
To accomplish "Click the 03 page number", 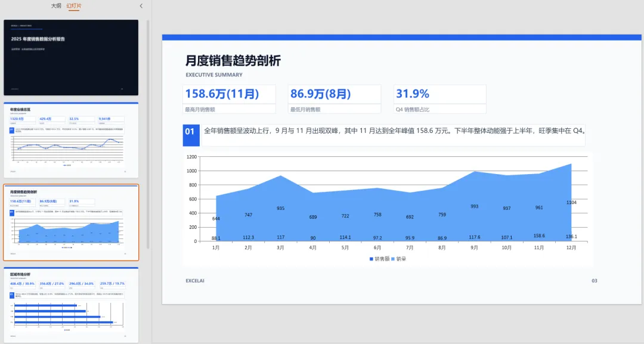I will 595,281.
